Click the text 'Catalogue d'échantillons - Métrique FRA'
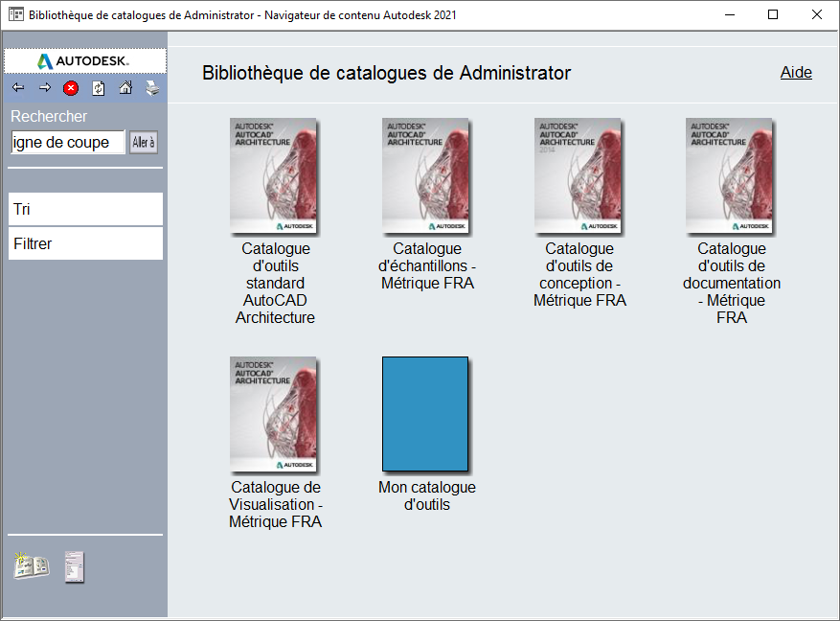The width and height of the screenshot is (840, 621). pyautogui.click(x=427, y=265)
